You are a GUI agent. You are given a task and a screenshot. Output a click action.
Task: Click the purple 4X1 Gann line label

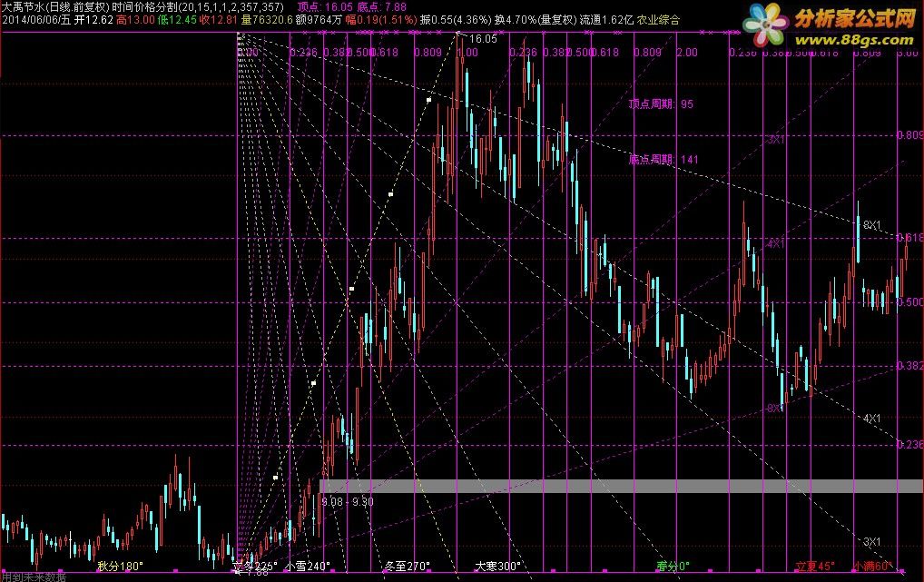point(775,243)
